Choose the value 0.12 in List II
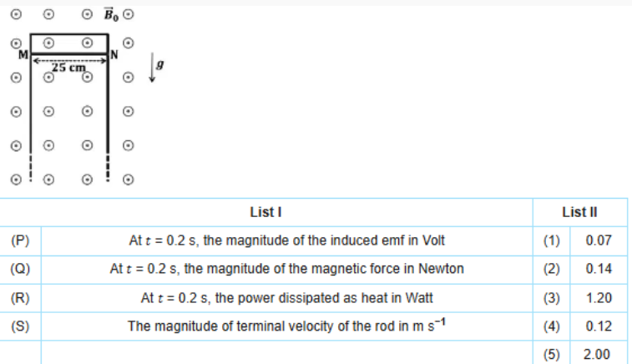The height and width of the screenshot is (364, 632). pos(599,326)
